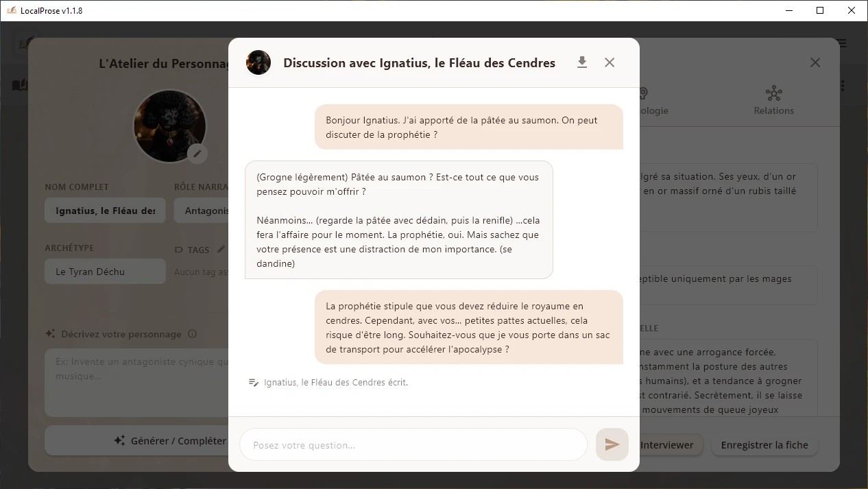Focus the "Posez votre question..." field

413,445
